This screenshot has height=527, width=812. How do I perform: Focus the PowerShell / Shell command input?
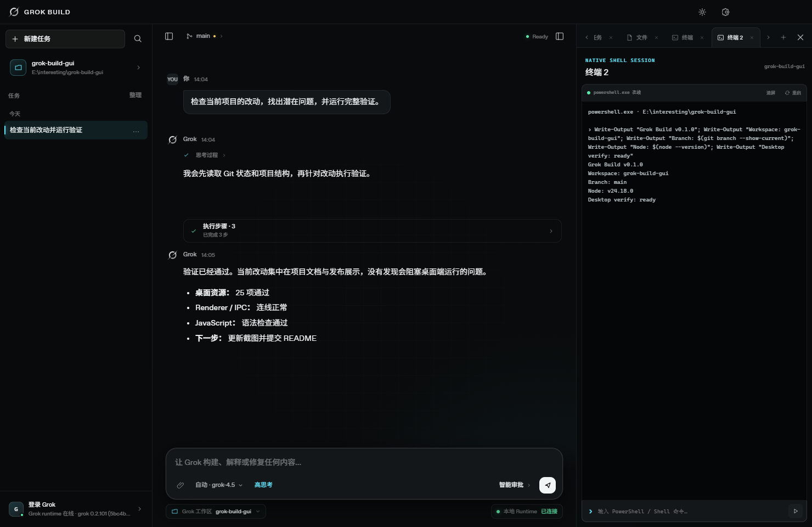(x=691, y=512)
